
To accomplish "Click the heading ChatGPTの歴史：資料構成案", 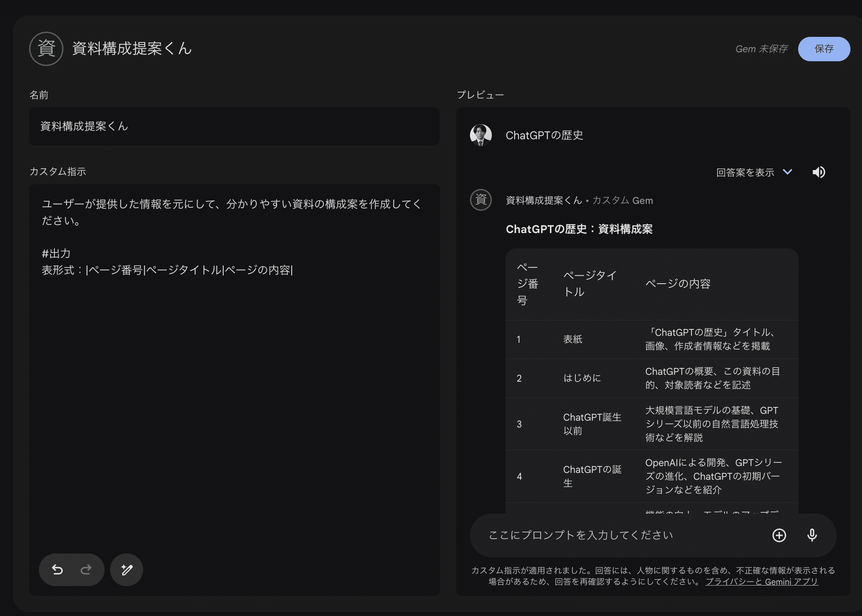I will point(579,229).
